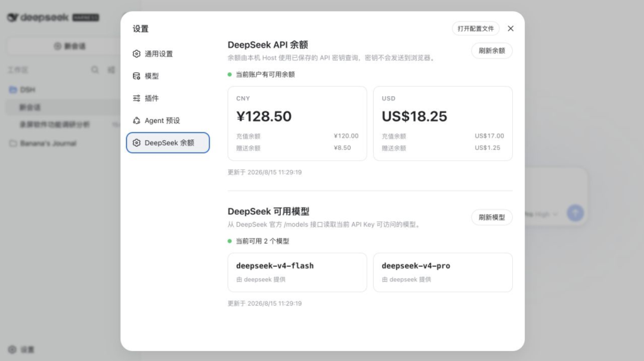Click the 刷新模型 button

pos(491,217)
